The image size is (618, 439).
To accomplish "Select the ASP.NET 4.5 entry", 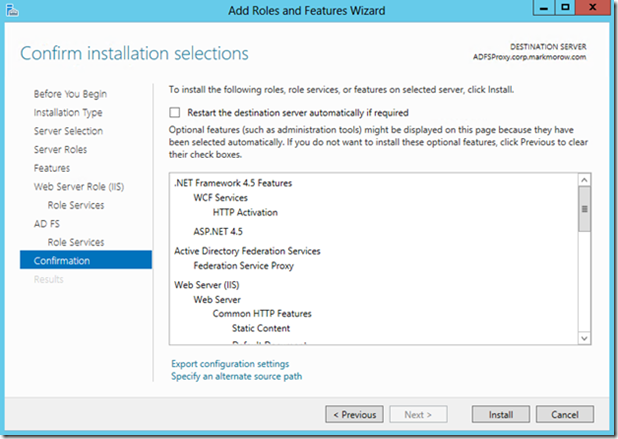I will point(218,232).
